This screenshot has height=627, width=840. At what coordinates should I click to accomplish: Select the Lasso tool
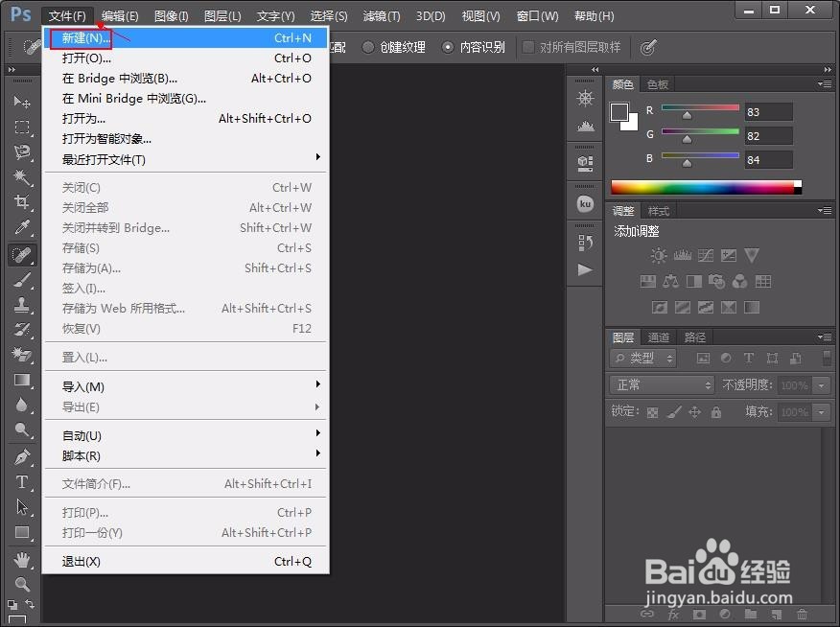point(22,152)
